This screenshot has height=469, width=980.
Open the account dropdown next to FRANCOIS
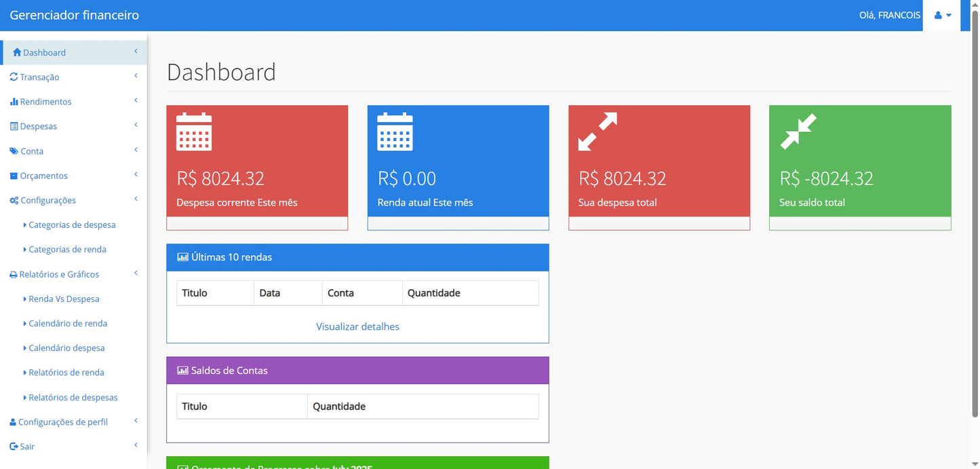point(948,15)
